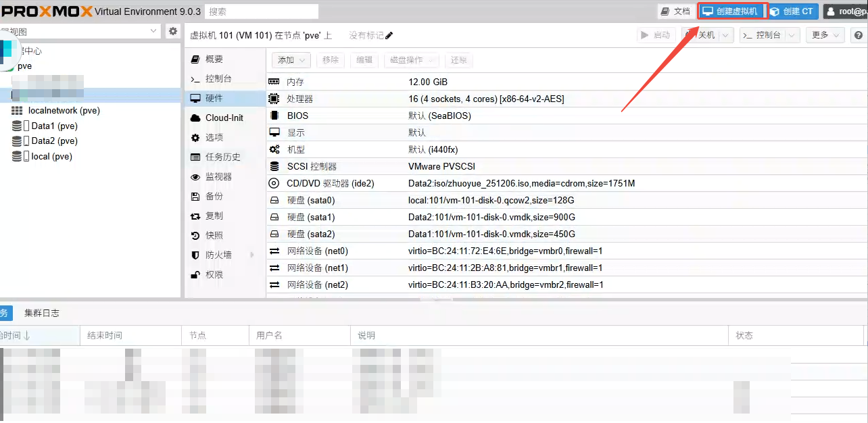
Task: Click the gear icon beside view selector
Action: click(x=173, y=31)
